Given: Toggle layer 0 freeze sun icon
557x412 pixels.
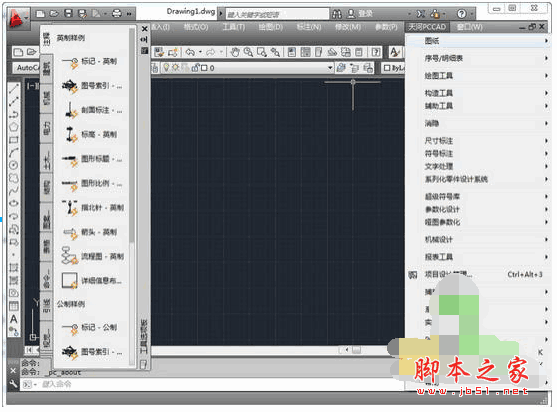Looking at the screenshot, I should (x=175, y=67).
